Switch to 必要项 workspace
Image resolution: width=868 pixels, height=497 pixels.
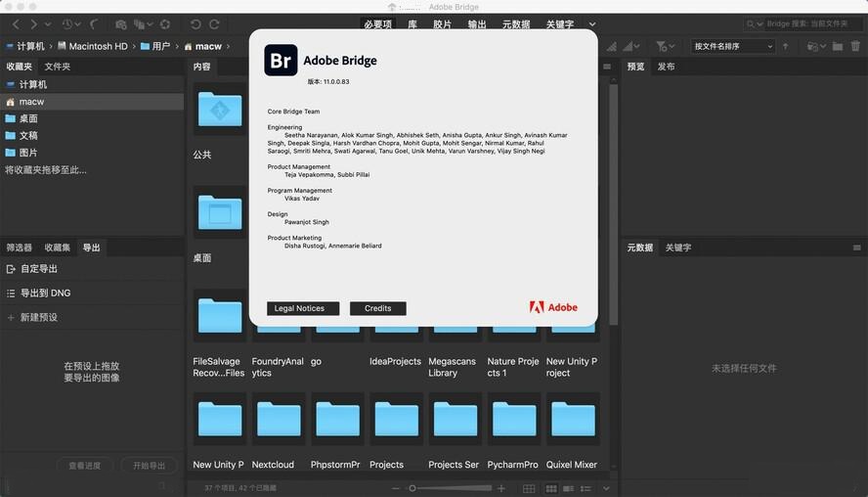pos(378,24)
